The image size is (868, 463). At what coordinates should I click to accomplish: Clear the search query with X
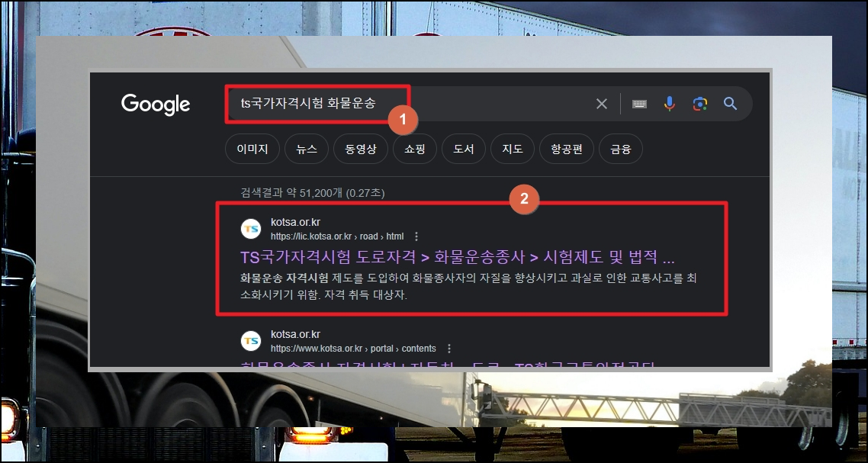(x=602, y=104)
